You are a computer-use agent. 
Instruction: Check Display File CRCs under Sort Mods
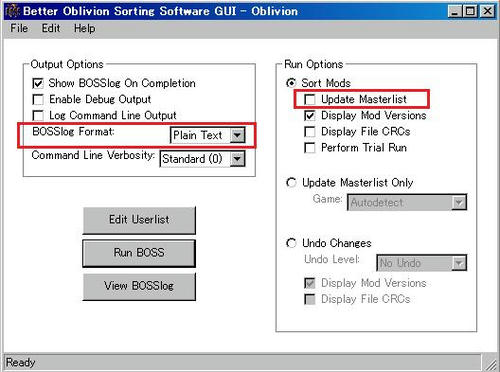point(310,132)
